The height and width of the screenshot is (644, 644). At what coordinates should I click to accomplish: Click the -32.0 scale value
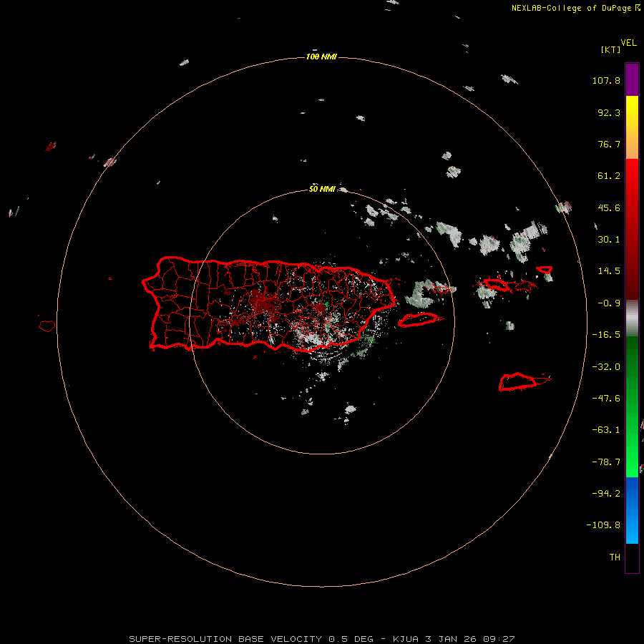[606, 367]
